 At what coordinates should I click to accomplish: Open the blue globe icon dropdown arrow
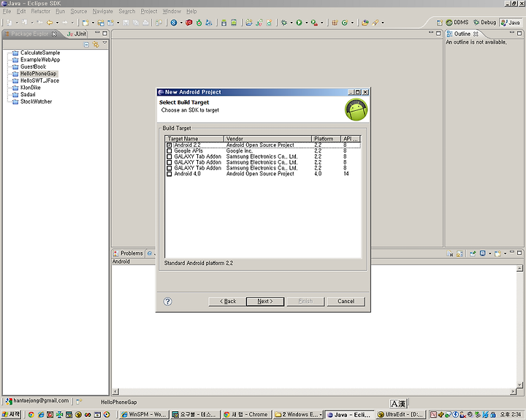[181, 23]
